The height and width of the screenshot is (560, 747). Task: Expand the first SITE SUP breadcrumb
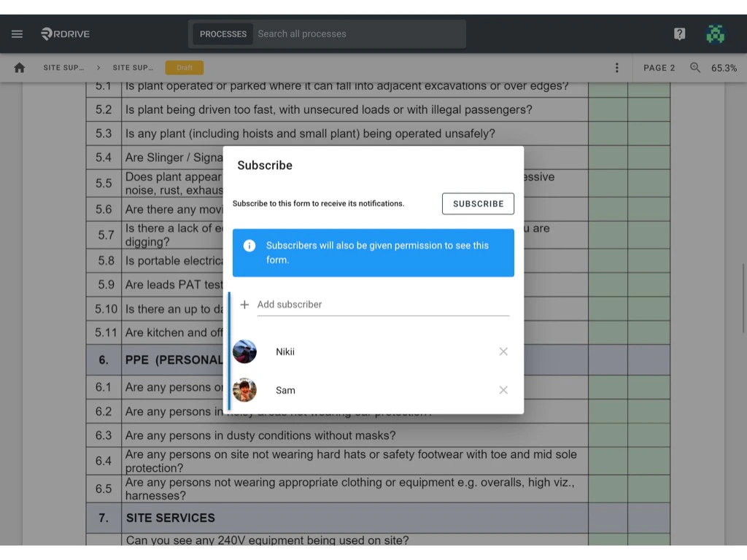coord(64,67)
